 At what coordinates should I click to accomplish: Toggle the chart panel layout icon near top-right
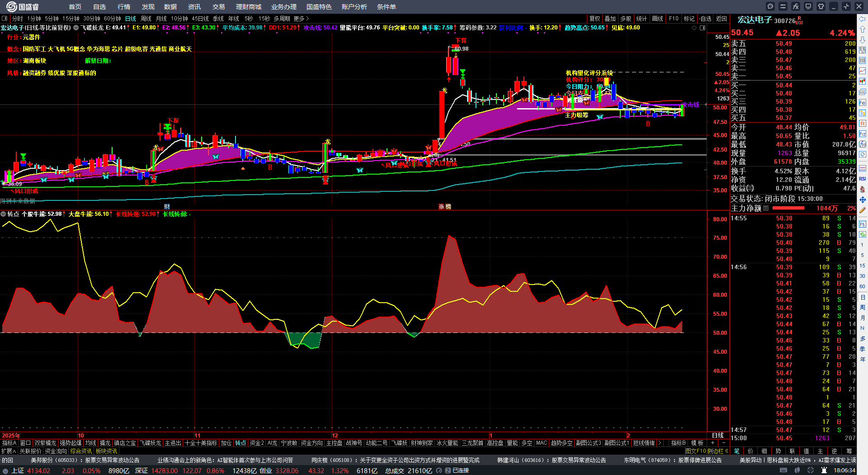[x=703, y=28]
